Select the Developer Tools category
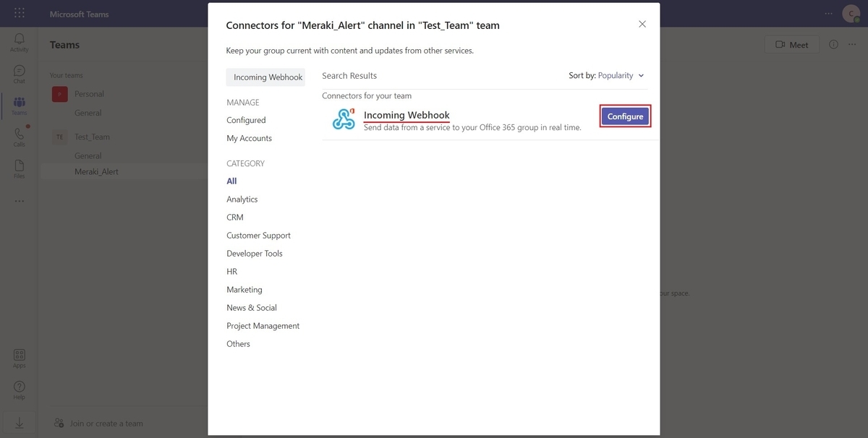Viewport: 868px width, 438px height. click(x=255, y=254)
